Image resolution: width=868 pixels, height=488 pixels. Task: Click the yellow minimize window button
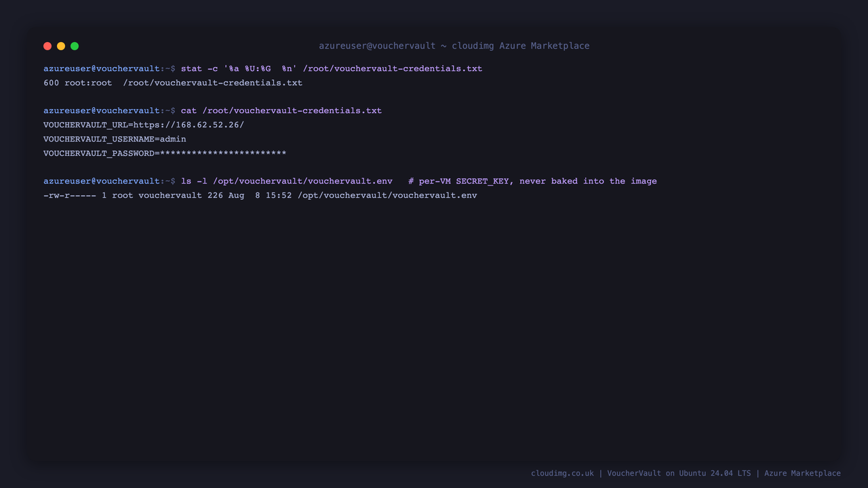pyautogui.click(x=61, y=46)
